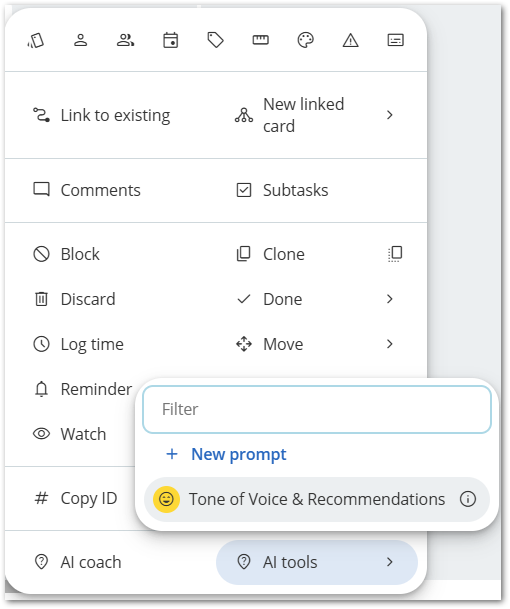Click the tag icon in top row

[216, 40]
